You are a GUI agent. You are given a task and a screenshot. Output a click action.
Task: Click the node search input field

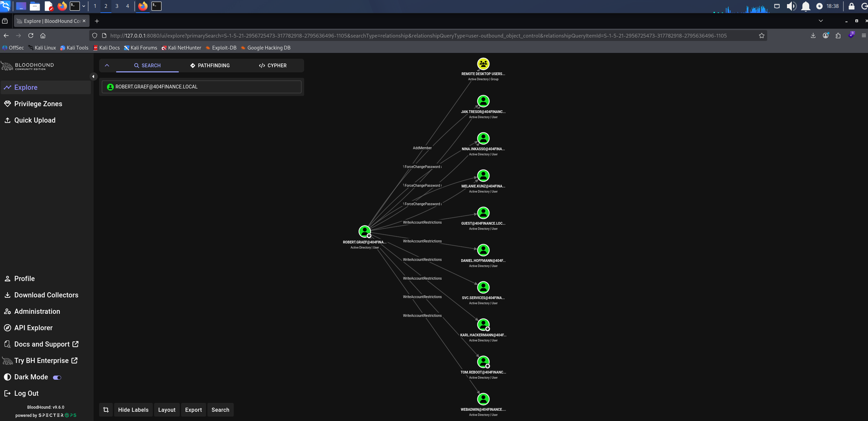pos(202,87)
